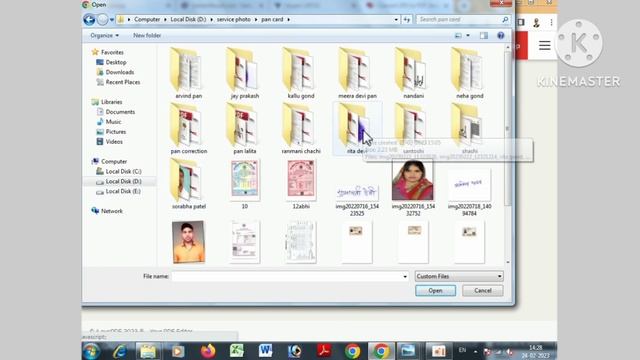Click the Back navigation arrow
Screen dimensions: 640x360
tap(89, 19)
